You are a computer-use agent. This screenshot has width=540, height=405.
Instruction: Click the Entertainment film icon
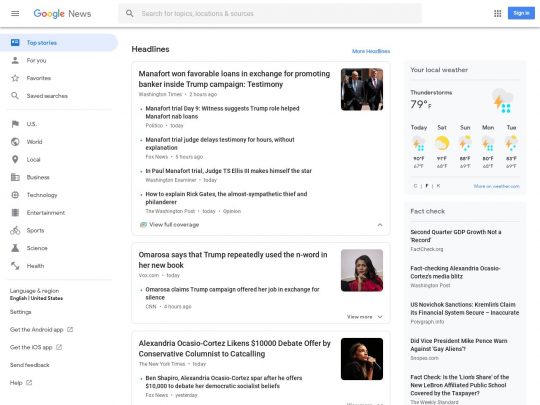(x=15, y=212)
